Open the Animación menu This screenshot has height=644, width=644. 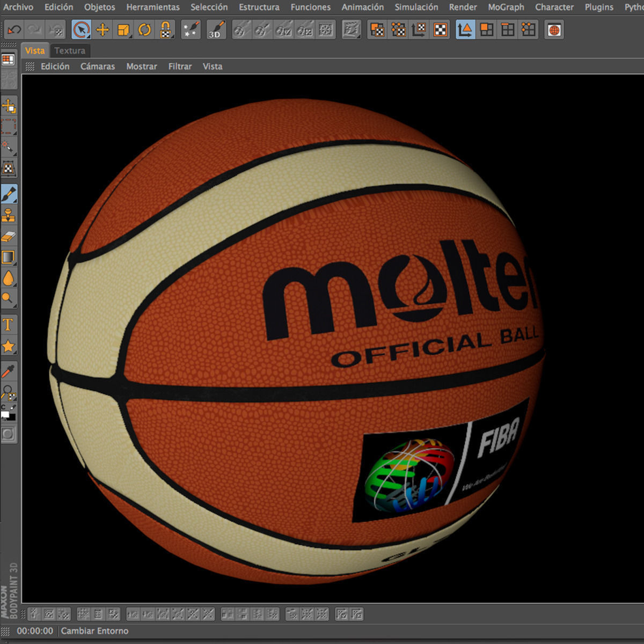tap(363, 7)
